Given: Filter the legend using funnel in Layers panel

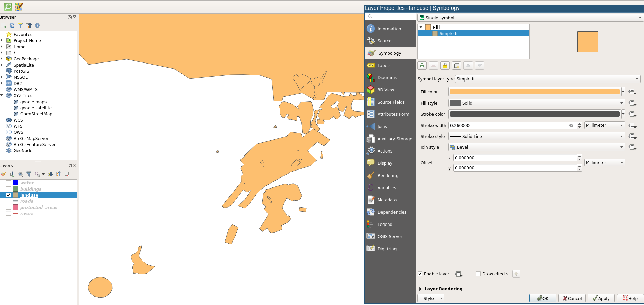Looking at the screenshot, I should (29, 174).
